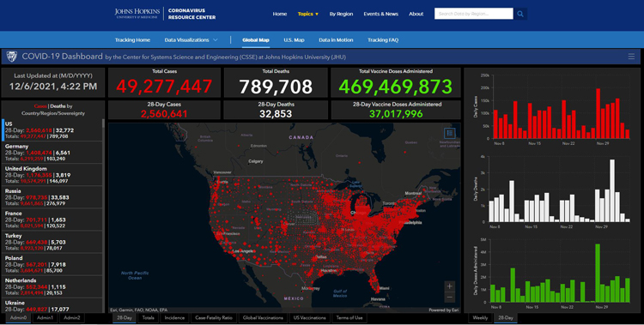Select Ukraine in the country list

[x=52, y=306]
